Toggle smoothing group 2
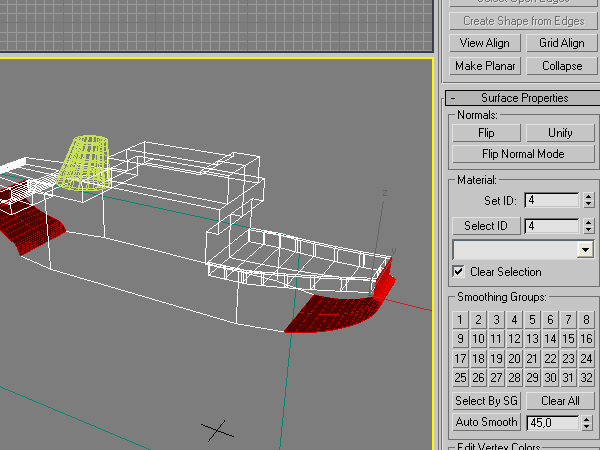 tap(478, 320)
